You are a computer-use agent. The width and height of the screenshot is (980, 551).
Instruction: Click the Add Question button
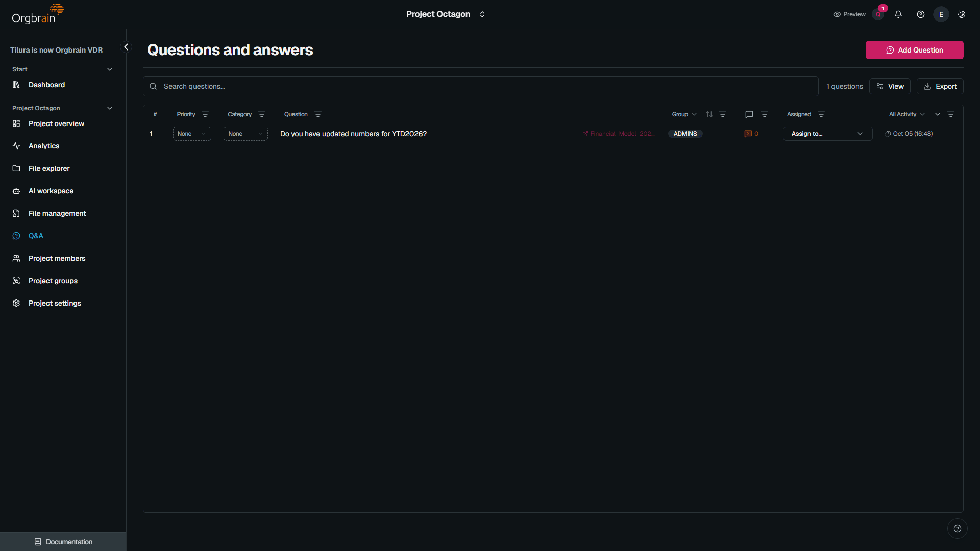[x=914, y=50]
